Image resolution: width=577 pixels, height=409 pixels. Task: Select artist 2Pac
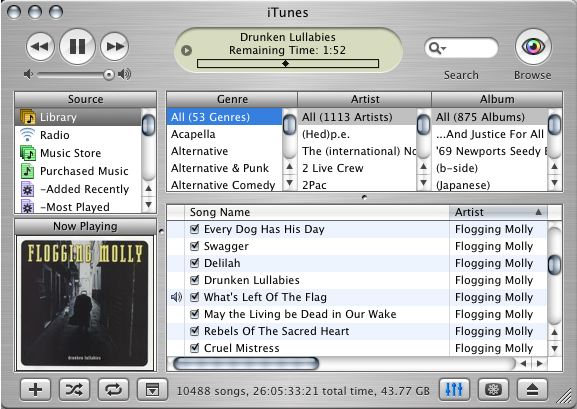[357, 185]
